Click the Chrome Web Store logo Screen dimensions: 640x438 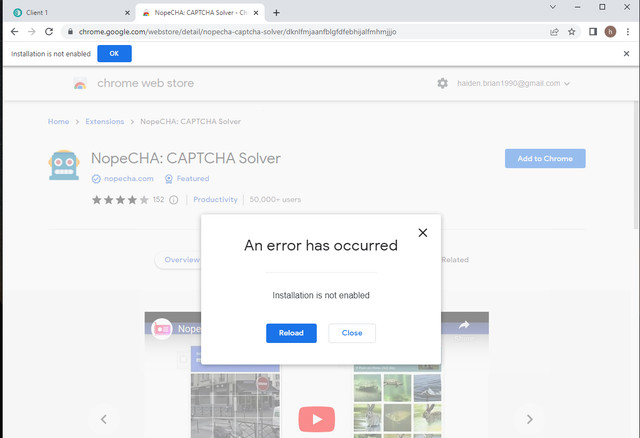click(x=80, y=83)
